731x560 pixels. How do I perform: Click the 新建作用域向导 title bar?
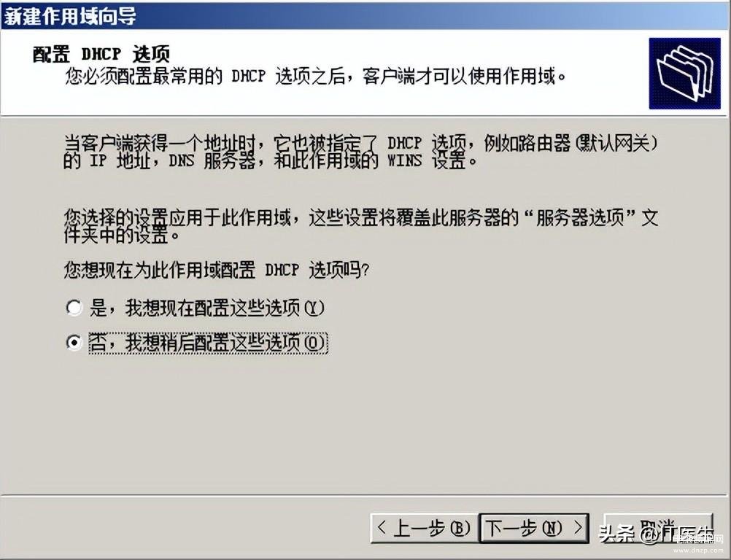click(365, 16)
